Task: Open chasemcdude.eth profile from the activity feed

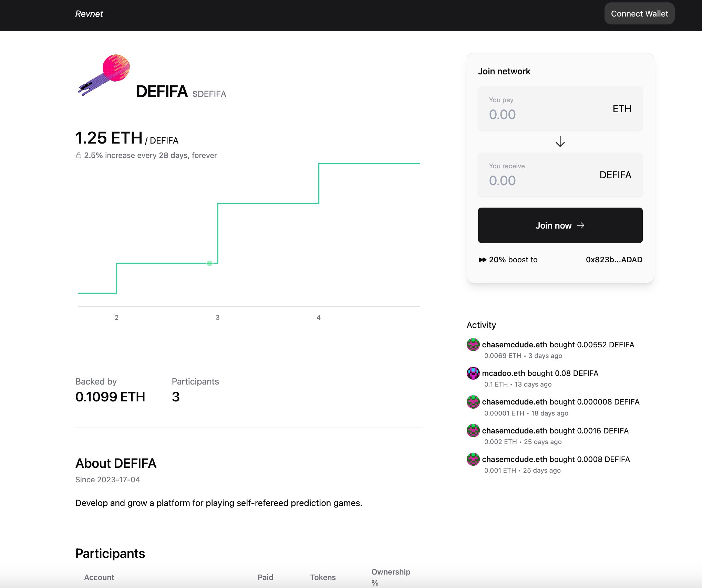Action: coord(515,344)
